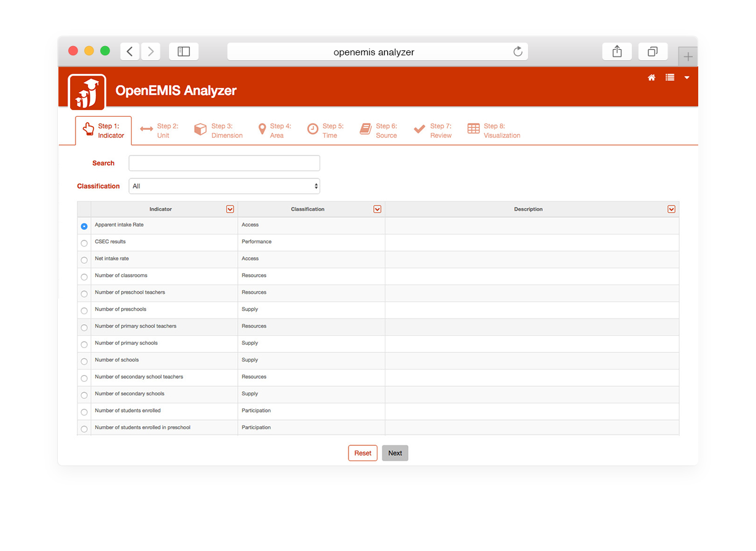Go to the Step 6: Source tab
This screenshot has width=756, height=551.
(x=379, y=131)
